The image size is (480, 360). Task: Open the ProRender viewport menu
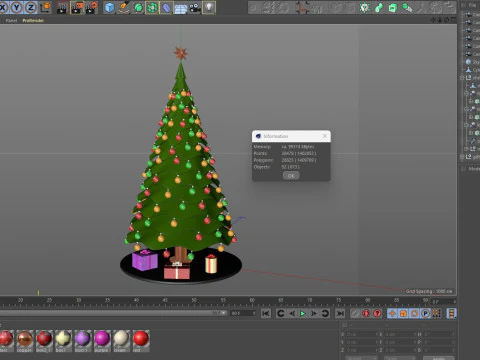pos(33,21)
